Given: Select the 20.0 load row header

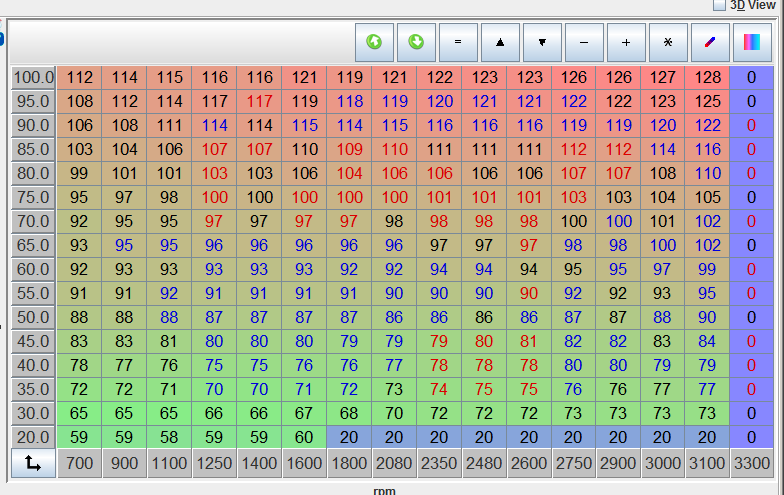Looking at the screenshot, I should click(34, 436).
